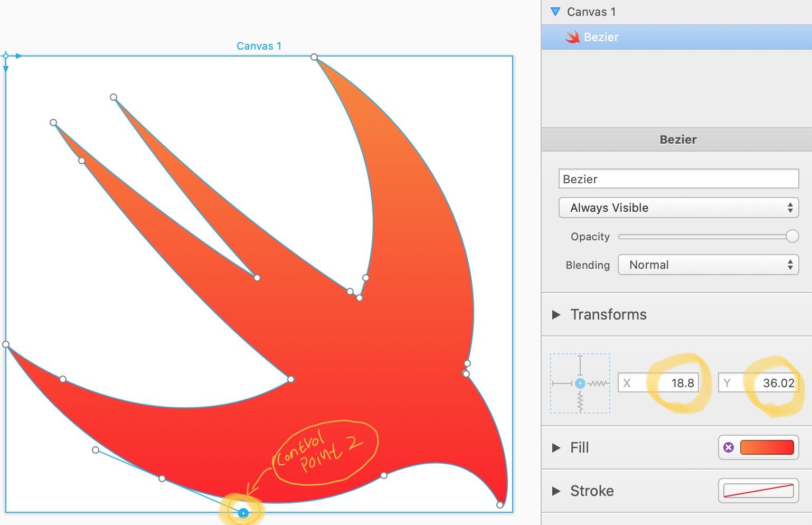Screen dimensions: 812x525
Task: Click the anchor point at the wing tip top
Action: click(314, 57)
